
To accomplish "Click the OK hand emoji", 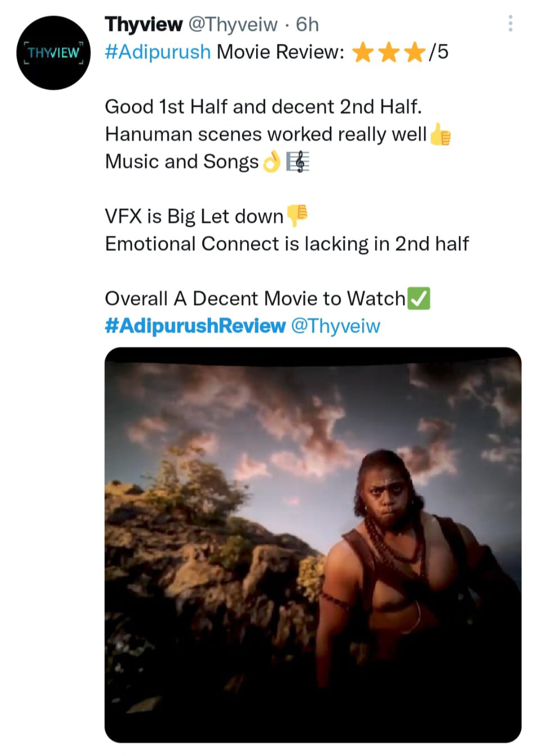I will click(272, 162).
